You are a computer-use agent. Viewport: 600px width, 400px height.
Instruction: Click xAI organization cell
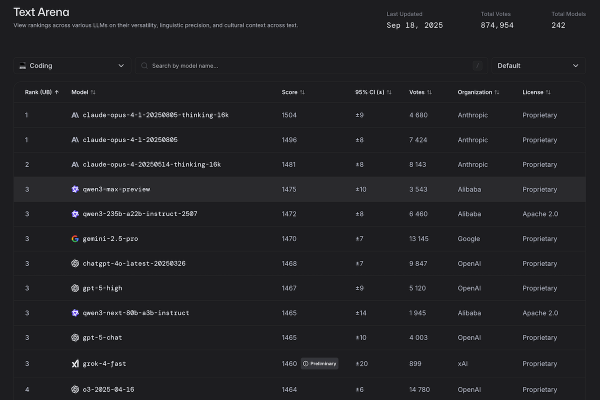pyautogui.click(x=463, y=364)
